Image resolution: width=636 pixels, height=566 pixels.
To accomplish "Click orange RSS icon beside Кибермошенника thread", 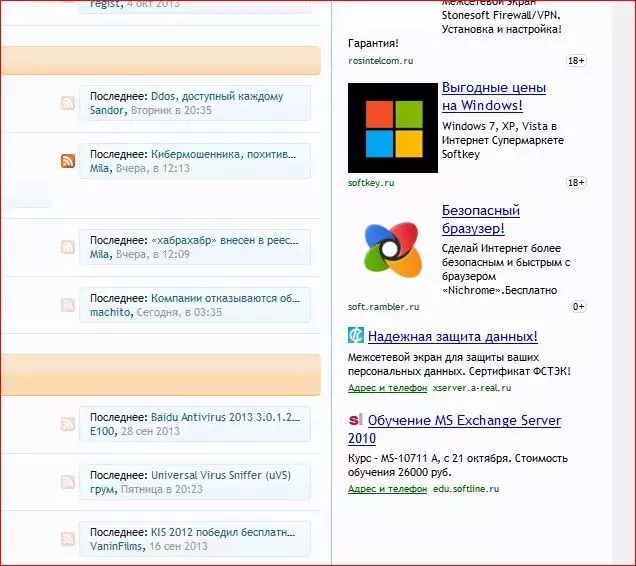I will point(68,161).
